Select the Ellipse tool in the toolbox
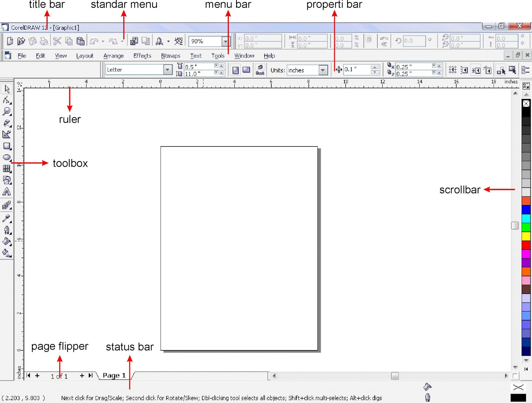532x403 pixels. click(x=7, y=157)
